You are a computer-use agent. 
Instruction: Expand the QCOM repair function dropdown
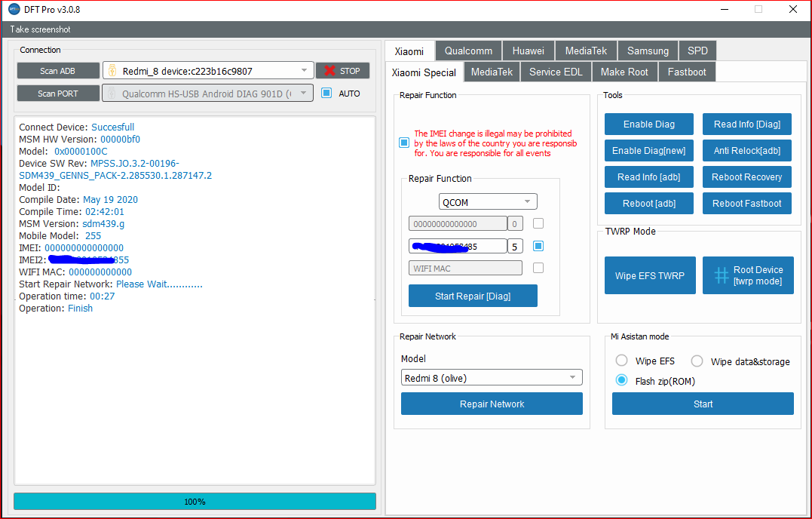[x=488, y=201]
